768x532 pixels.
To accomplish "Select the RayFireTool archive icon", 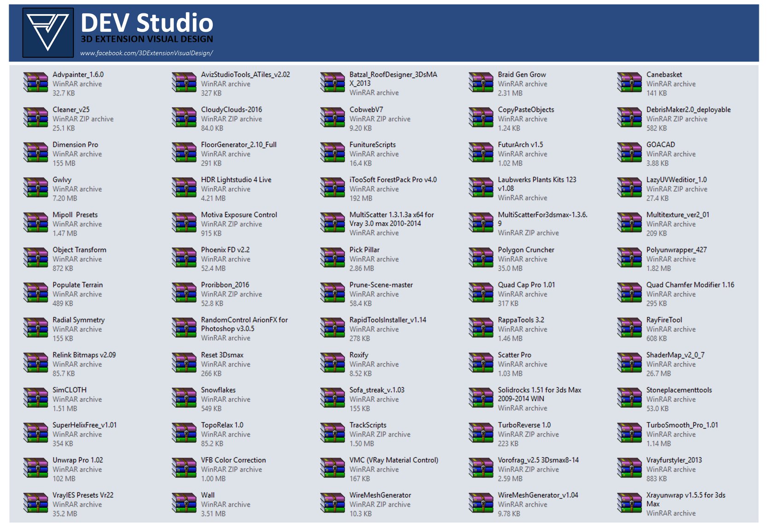I will [x=629, y=328].
